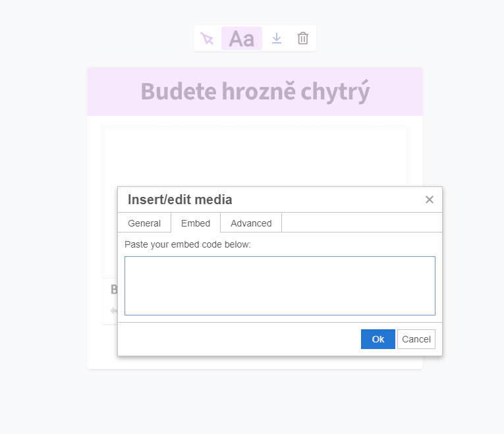Click the "Insert/edit media" dialog title
This screenshot has width=504, height=434.
[x=180, y=200]
